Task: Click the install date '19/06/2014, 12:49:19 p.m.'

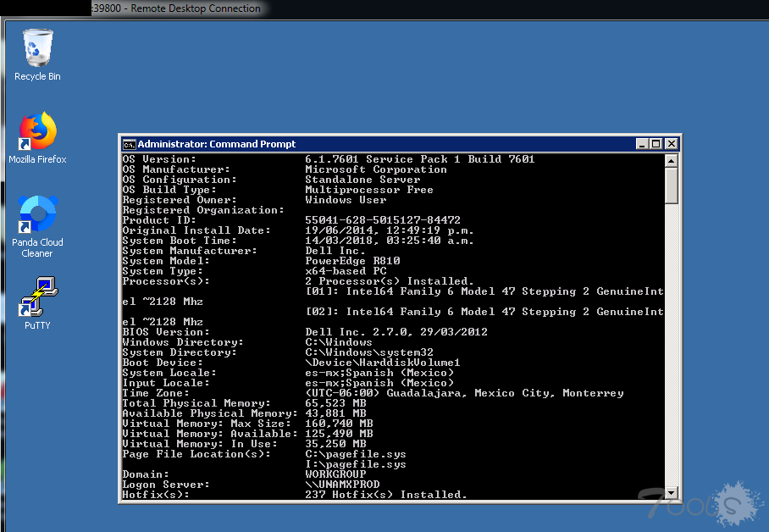Action: point(390,230)
